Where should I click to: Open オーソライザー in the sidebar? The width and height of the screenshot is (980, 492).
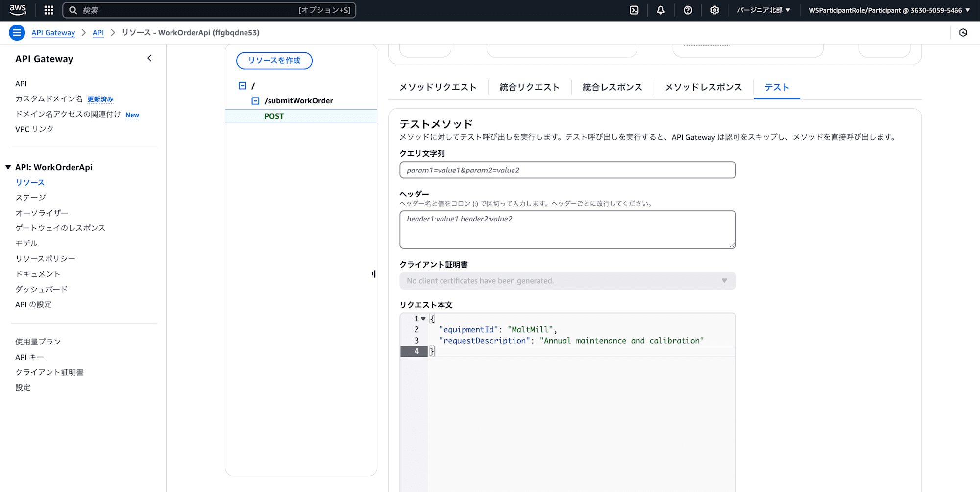tap(42, 213)
